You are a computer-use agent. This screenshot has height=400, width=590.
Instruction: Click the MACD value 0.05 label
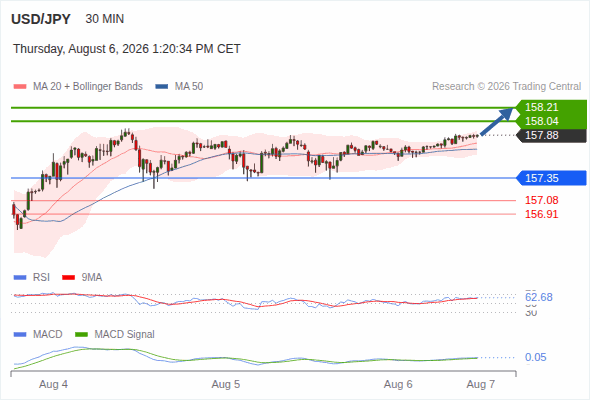pyautogui.click(x=536, y=357)
